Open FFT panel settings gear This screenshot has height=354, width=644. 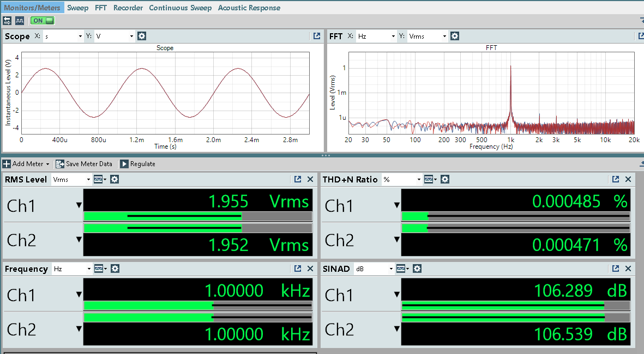tap(455, 36)
